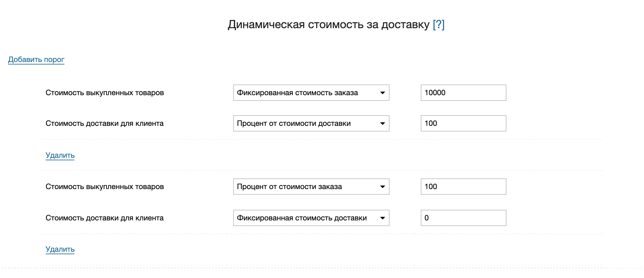Click the arrow on Процент от стоимости доставки
644x278 pixels.
click(383, 123)
